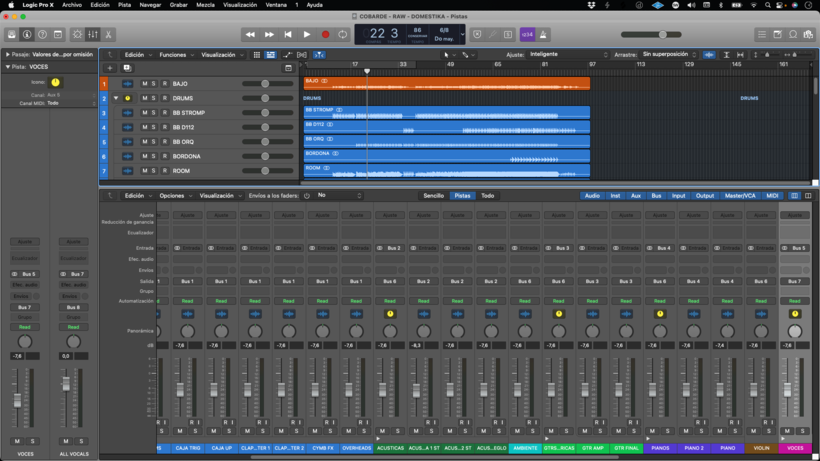This screenshot has width=820, height=461.
Task: Toggle Cycle mode button
Action: [x=343, y=34]
